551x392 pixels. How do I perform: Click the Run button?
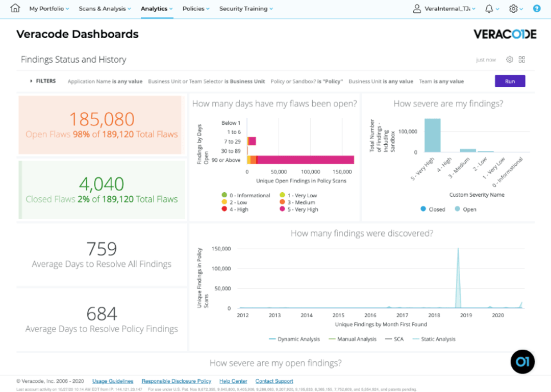(510, 81)
